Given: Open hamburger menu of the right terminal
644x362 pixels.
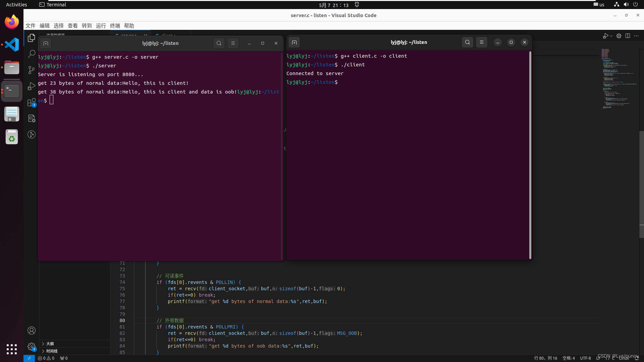Looking at the screenshot, I should click(482, 42).
